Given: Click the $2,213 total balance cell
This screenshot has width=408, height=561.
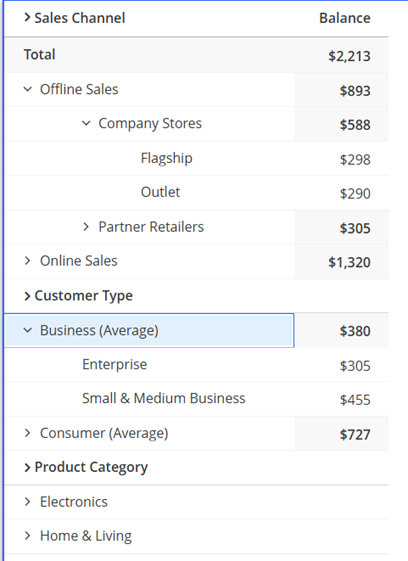Looking at the screenshot, I should (x=349, y=56).
